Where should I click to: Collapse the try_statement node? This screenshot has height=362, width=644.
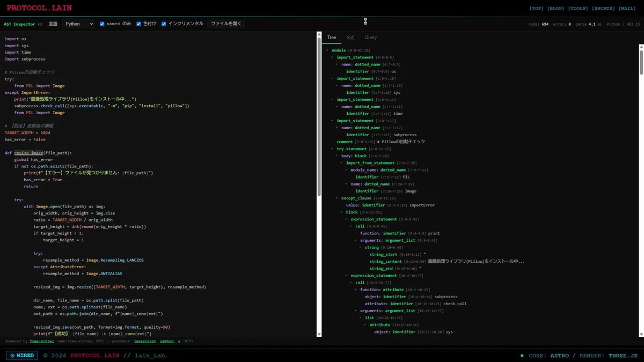click(332, 149)
